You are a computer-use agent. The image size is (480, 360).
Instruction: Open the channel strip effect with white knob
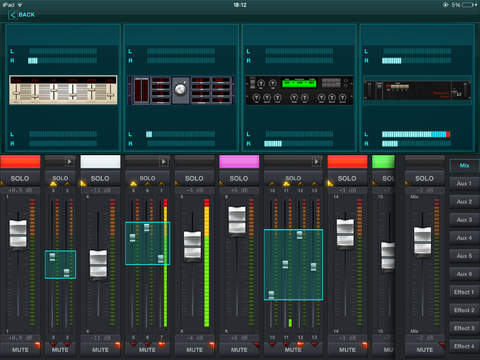(180, 90)
